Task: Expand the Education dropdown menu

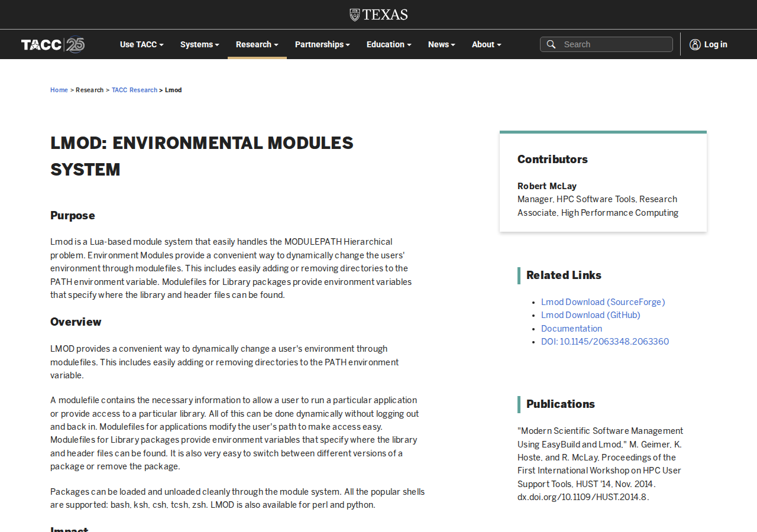Action: click(389, 44)
